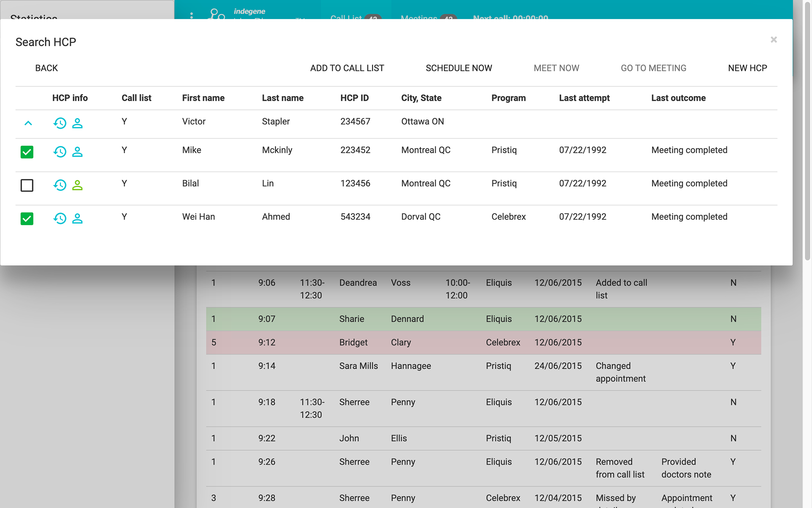
Task: Open history icon for Wei Han Ahmed
Action: tap(60, 218)
